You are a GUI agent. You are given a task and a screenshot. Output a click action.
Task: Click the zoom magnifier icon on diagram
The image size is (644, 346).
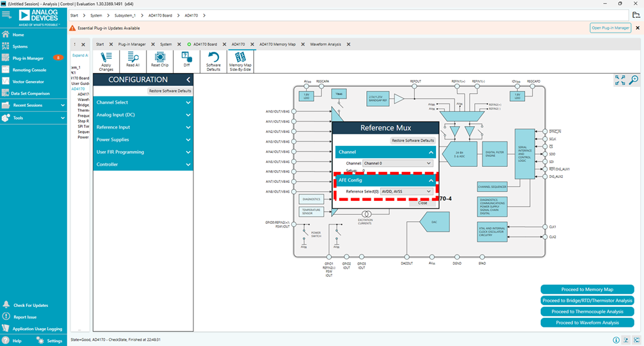(x=634, y=80)
